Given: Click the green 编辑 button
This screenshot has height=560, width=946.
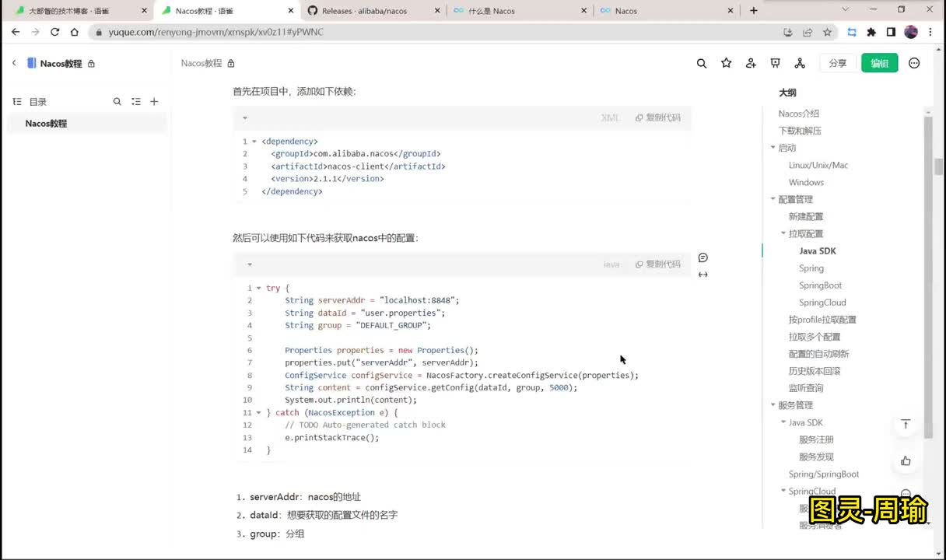Looking at the screenshot, I should point(879,64).
